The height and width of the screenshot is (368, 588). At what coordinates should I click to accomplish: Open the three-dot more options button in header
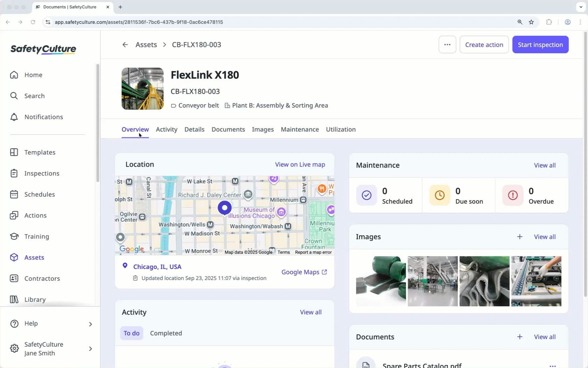point(447,45)
